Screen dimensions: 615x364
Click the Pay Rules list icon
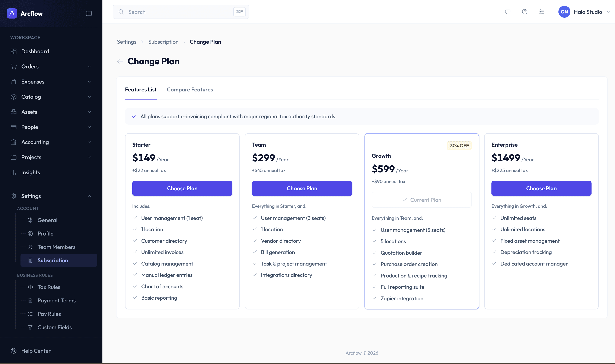click(30, 314)
